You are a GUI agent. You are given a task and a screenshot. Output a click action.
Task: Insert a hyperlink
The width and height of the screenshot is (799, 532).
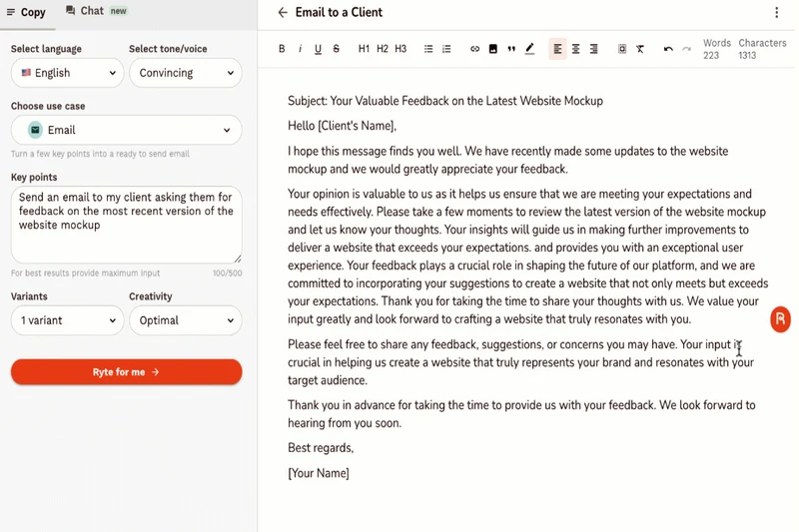[x=474, y=49]
